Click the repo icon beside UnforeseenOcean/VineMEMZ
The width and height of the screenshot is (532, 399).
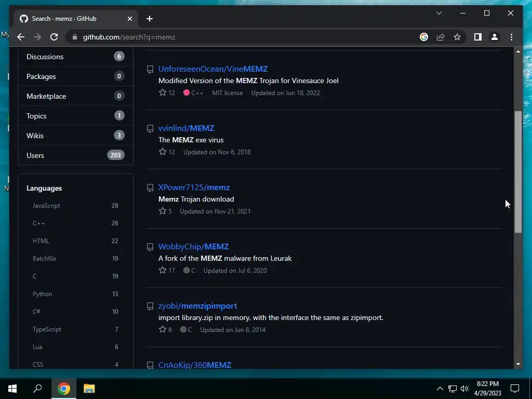click(x=150, y=69)
